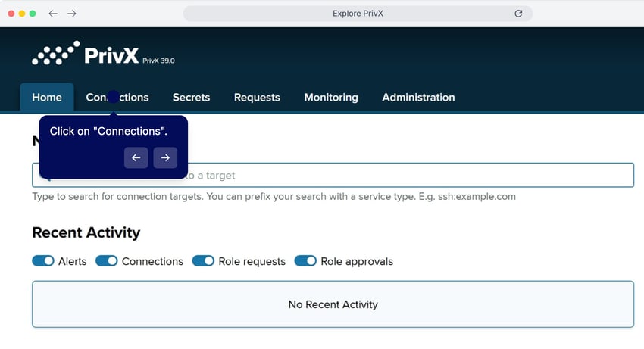Toggle the Alerts switch
This screenshot has width=644, height=349.
43,261
